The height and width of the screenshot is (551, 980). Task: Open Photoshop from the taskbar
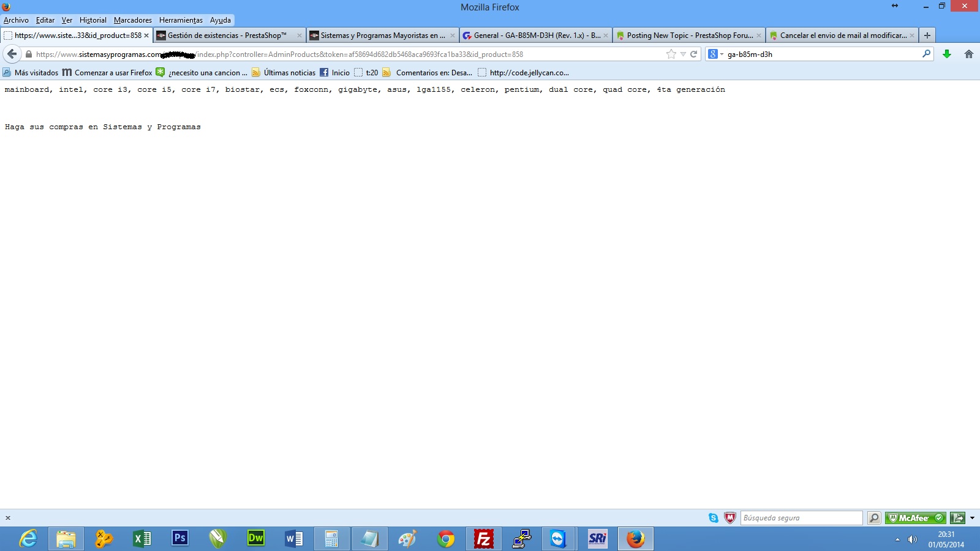tap(180, 539)
